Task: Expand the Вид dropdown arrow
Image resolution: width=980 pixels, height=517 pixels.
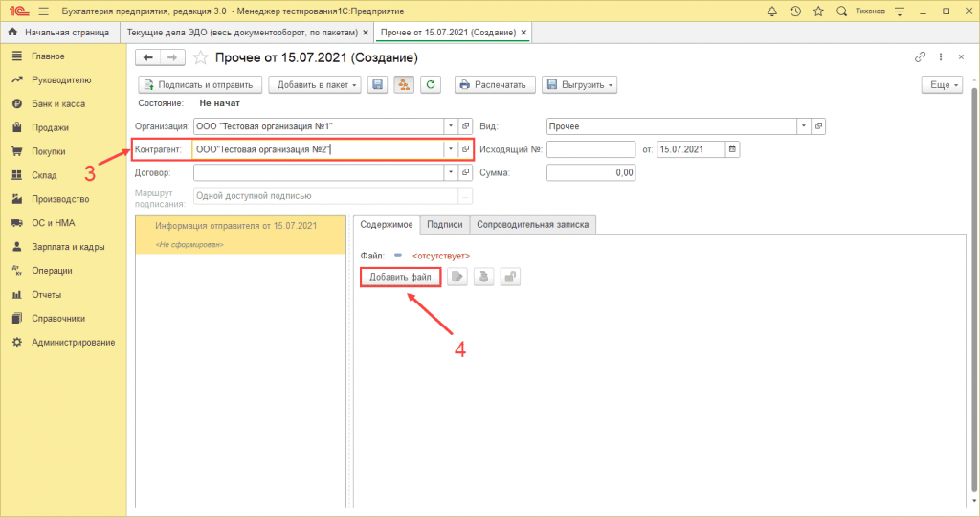Action: [x=803, y=125]
